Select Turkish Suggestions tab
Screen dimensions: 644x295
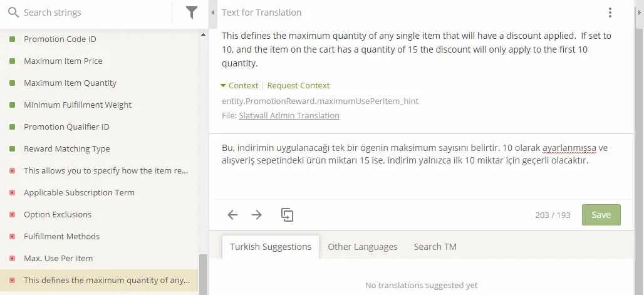click(271, 247)
